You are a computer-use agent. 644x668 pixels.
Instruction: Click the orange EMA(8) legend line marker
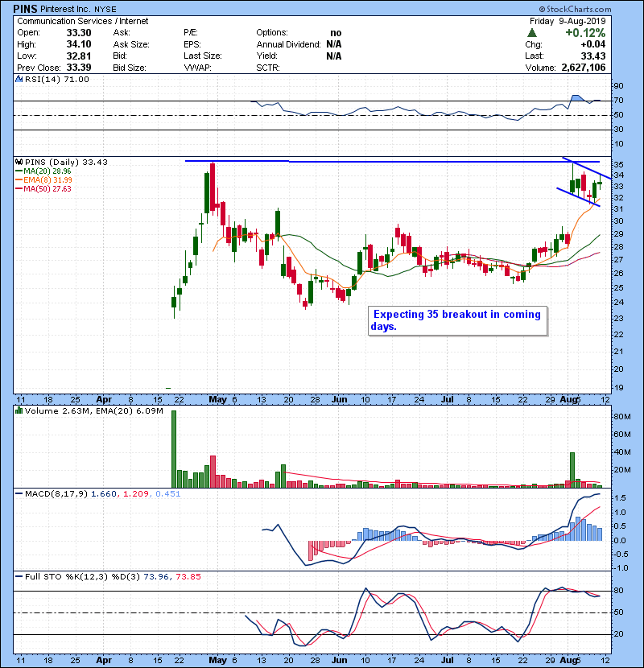[x=19, y=180]
